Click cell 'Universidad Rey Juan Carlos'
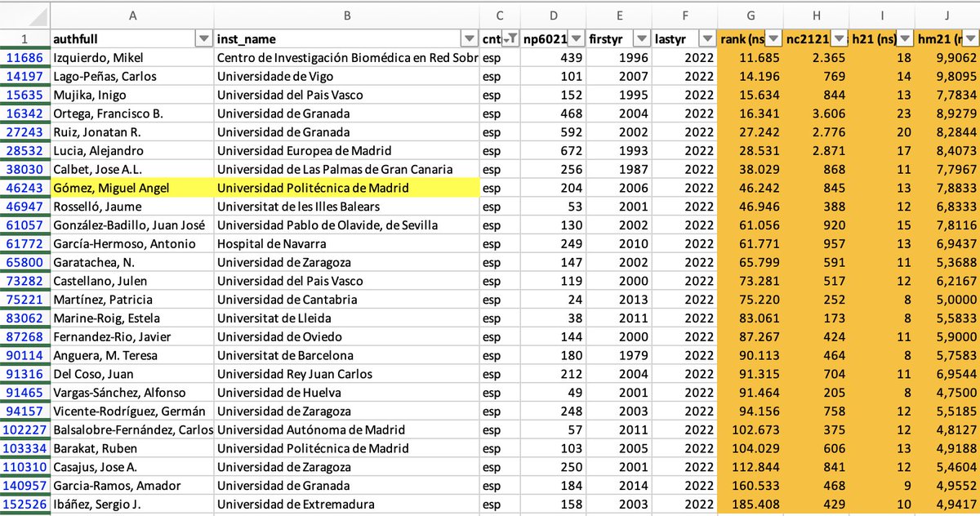The image size is (980, 516). (347, 374)
